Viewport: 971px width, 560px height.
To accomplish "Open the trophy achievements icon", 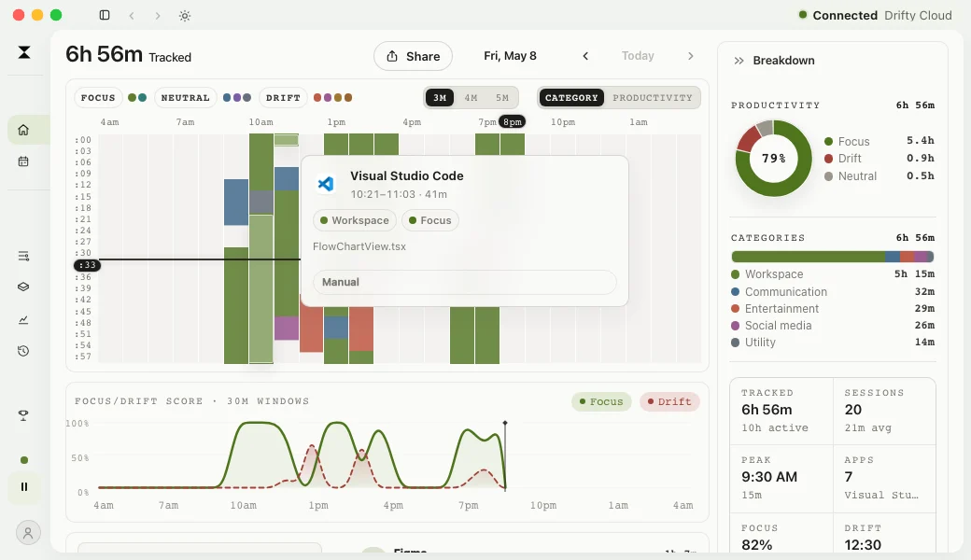I will (23, 416).
